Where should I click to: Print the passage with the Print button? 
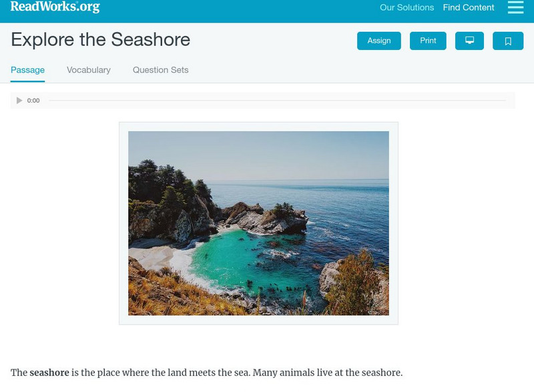pos(428,41)
